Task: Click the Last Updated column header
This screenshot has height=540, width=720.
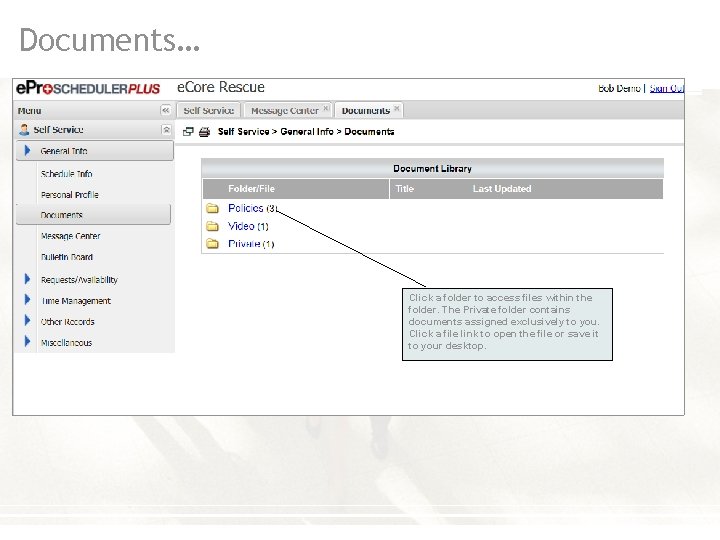Action: tap(502, 189)
